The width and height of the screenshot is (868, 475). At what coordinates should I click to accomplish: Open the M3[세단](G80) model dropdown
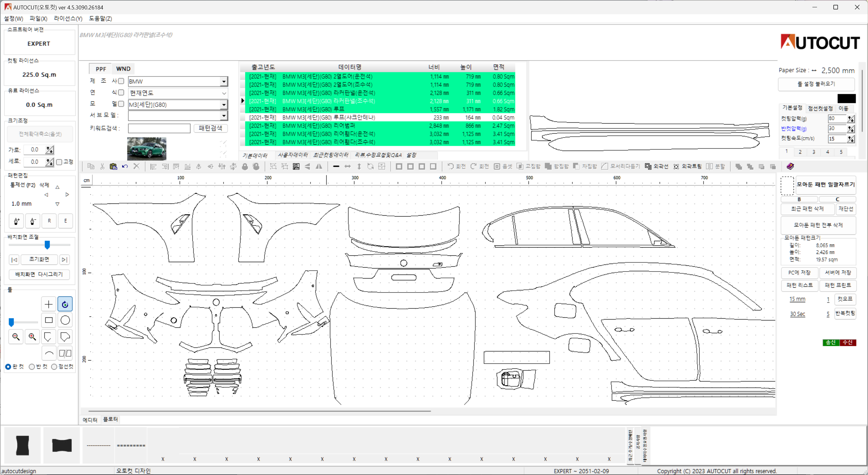tap(224, 105)
